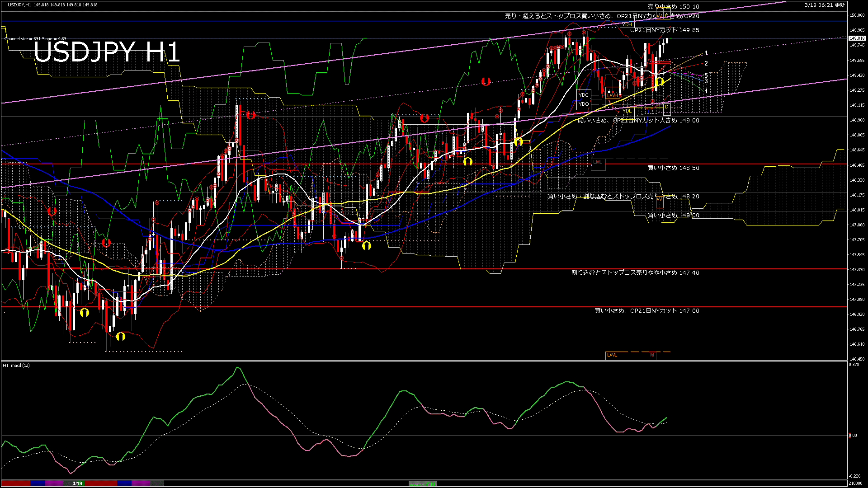Click the H1 macd (12) indicator label
The height and width of the screenshot is (488, 868).
click(x=16, y=365)
